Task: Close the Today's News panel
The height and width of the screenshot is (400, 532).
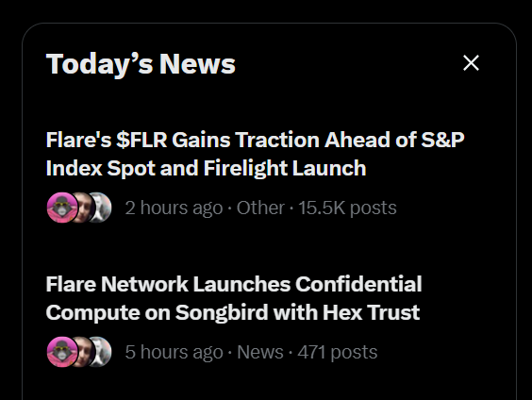Action: pyautogui.click(x=471, y=63)
